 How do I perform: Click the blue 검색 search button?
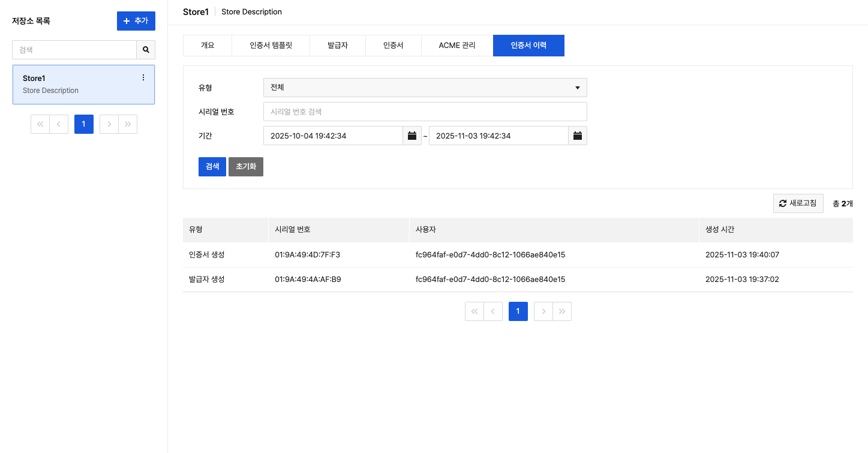212,166
